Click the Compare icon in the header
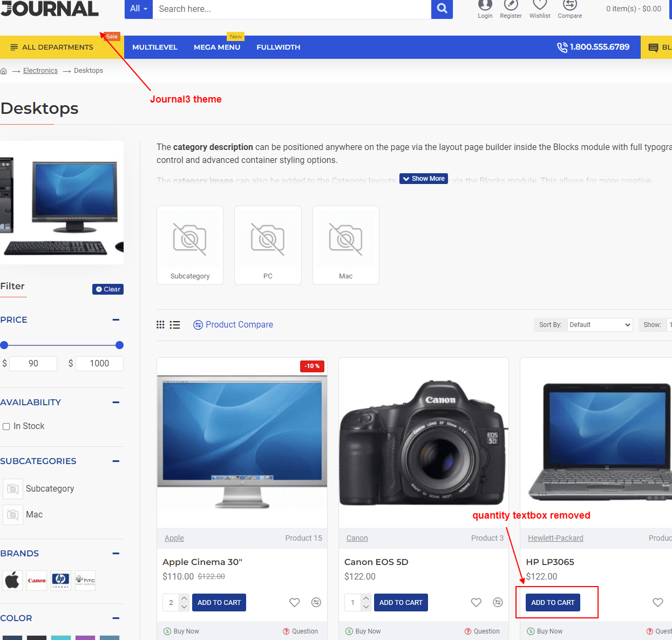The image size is (672, 640). click(569, 9)
